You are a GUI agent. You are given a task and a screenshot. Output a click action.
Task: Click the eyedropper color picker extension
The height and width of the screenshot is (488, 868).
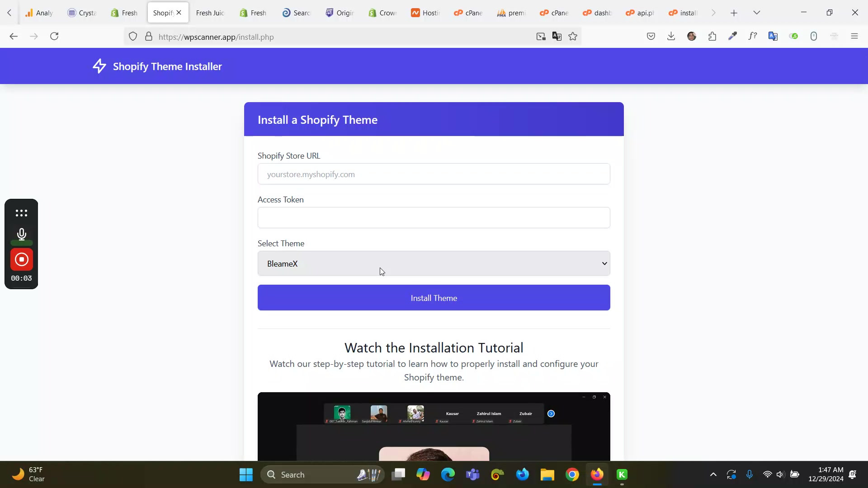coord(733,37)
